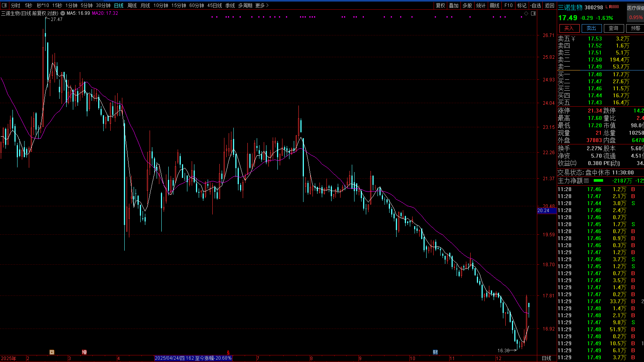644x362 pixels.
Task: Select the 15分钟 period
Action: (179, 5)
